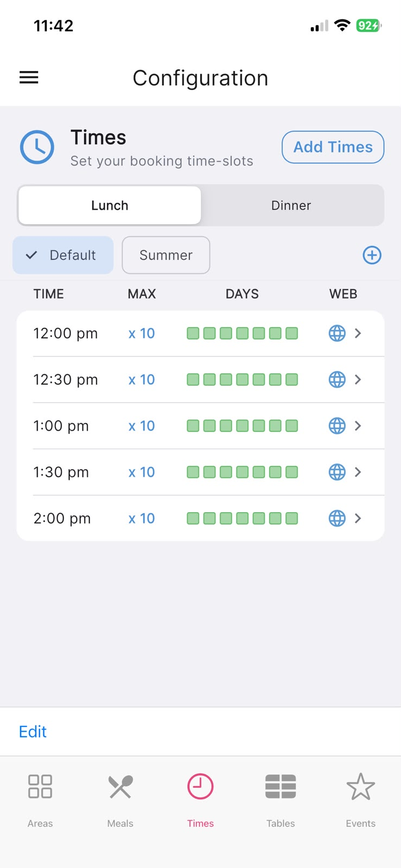The width and height of the screenshot is (401, 868).
Task: Tap the web globe icon for 1:30 pm
Action: (337, 472)
